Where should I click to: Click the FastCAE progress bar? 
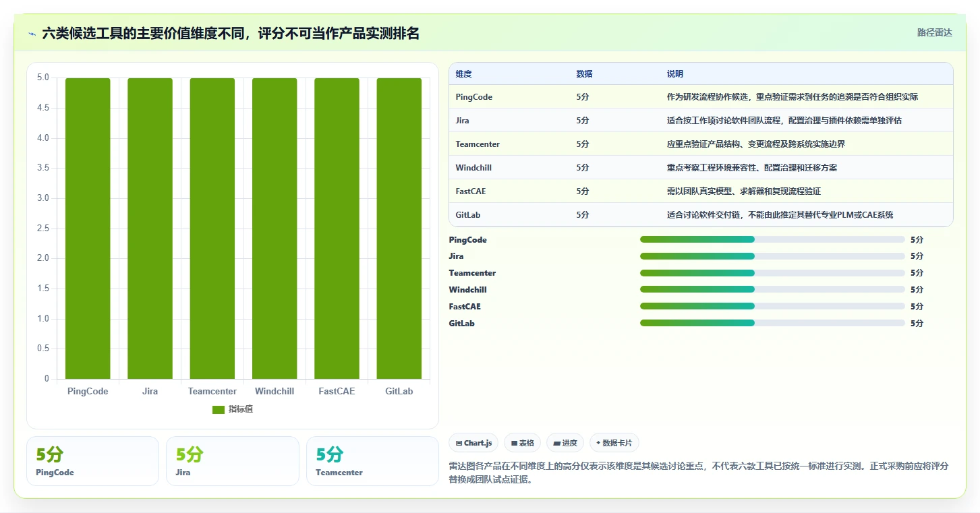pyautogui.click(x=772, y=306)
